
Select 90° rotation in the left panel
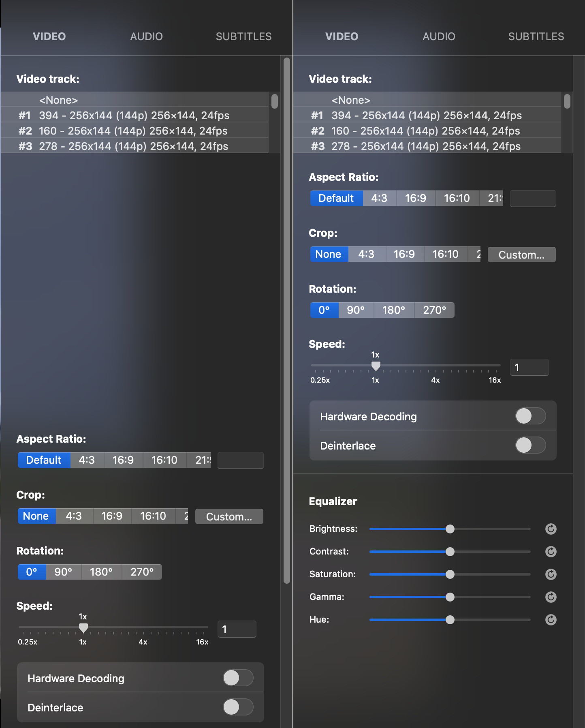[64, 572]
